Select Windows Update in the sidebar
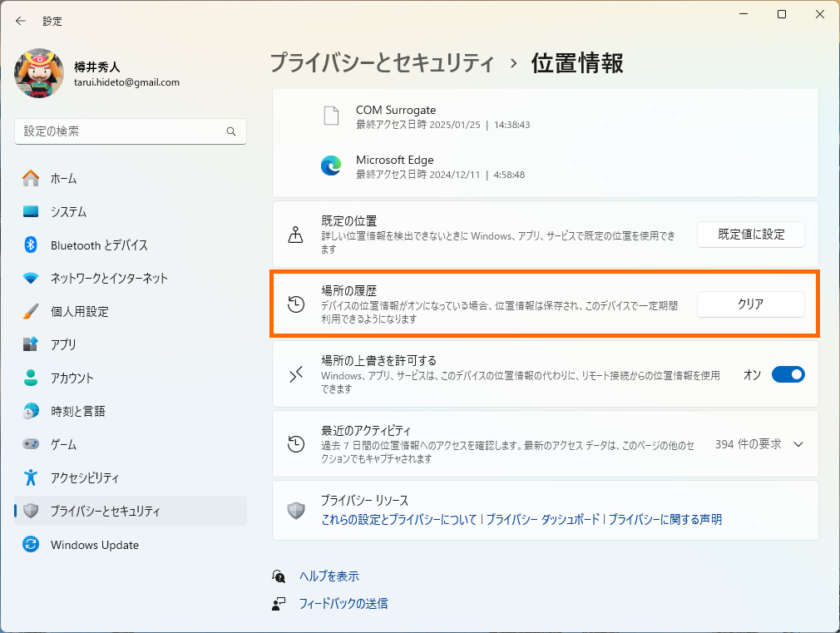 tap(94, 545)
